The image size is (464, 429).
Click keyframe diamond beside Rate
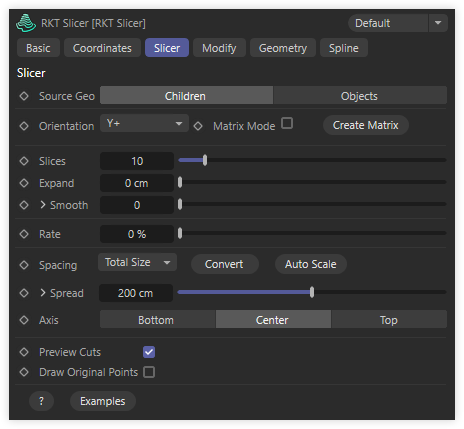24,234
